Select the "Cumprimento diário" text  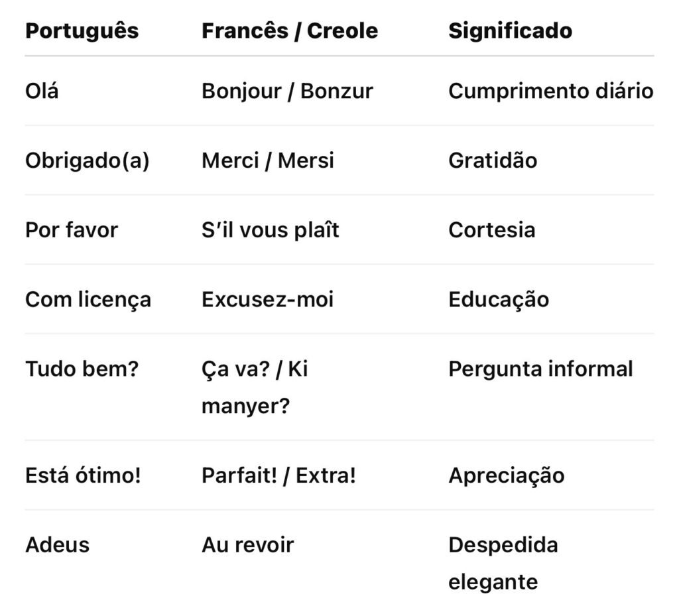(x=550, y=91)
